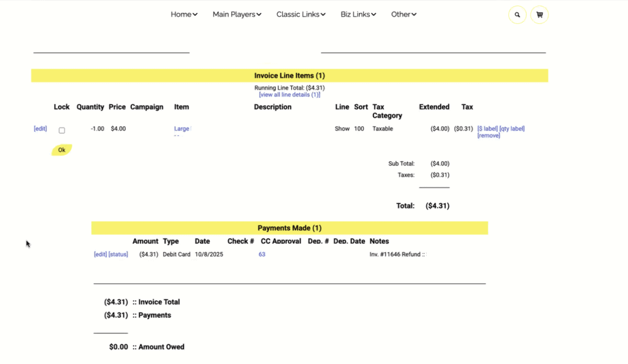Open the Biz Links menu
Viewport: 628px width, 364px height.
coord(358,14)
